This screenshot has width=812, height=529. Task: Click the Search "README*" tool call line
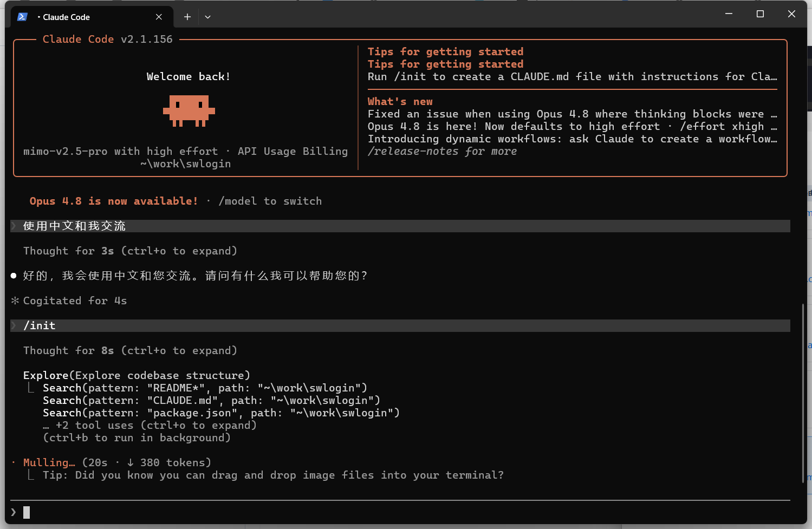click(x=205, y=388)
